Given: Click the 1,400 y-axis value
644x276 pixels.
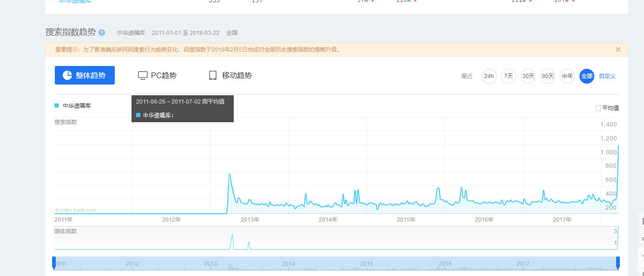Looking at the screenshot, I should tap(609, 125).
